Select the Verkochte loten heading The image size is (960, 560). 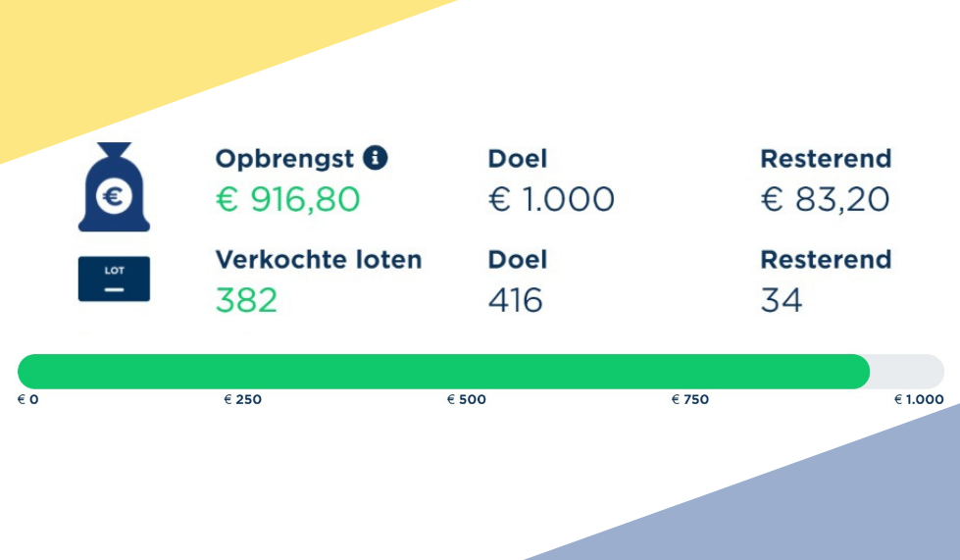tap(319, 260)
